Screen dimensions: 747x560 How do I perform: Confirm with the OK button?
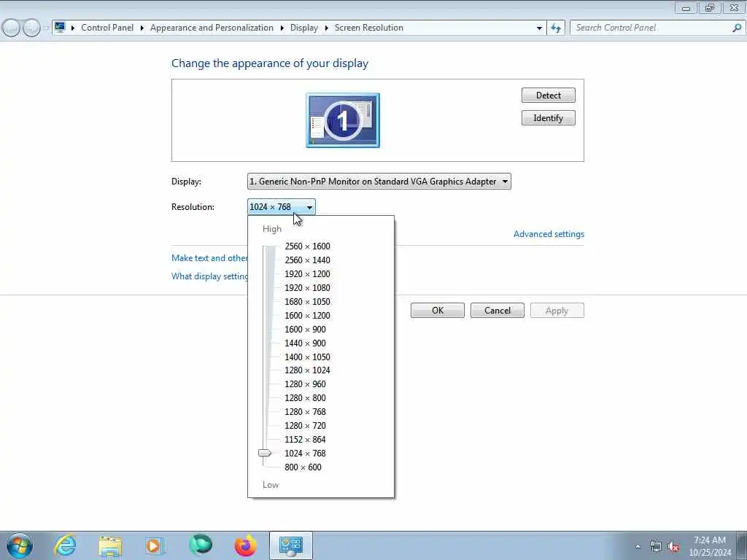click(x=438, y=311)
